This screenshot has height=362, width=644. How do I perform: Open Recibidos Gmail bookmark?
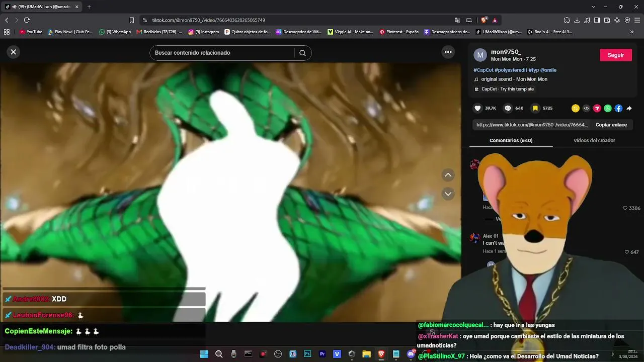tap(159, 32)
